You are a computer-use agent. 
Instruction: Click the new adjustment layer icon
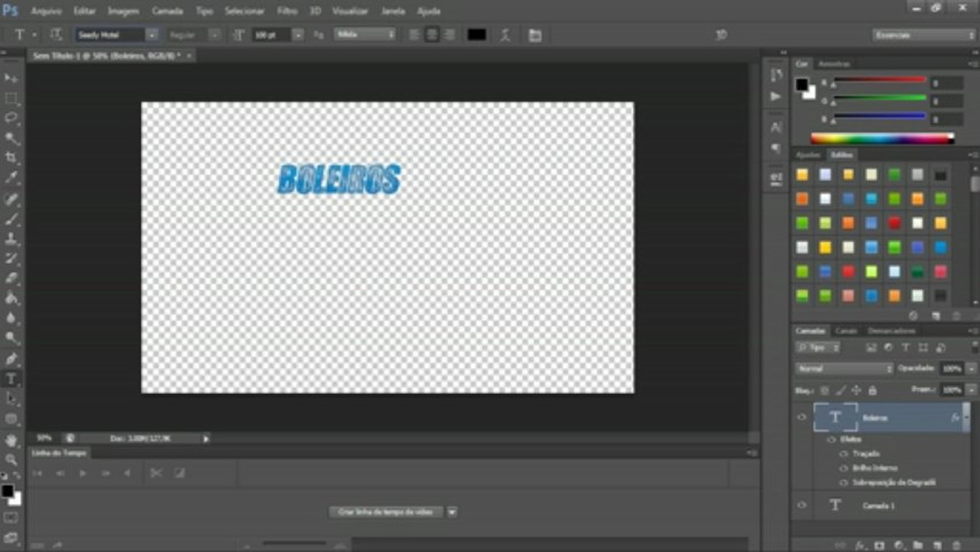coord(898,545)
